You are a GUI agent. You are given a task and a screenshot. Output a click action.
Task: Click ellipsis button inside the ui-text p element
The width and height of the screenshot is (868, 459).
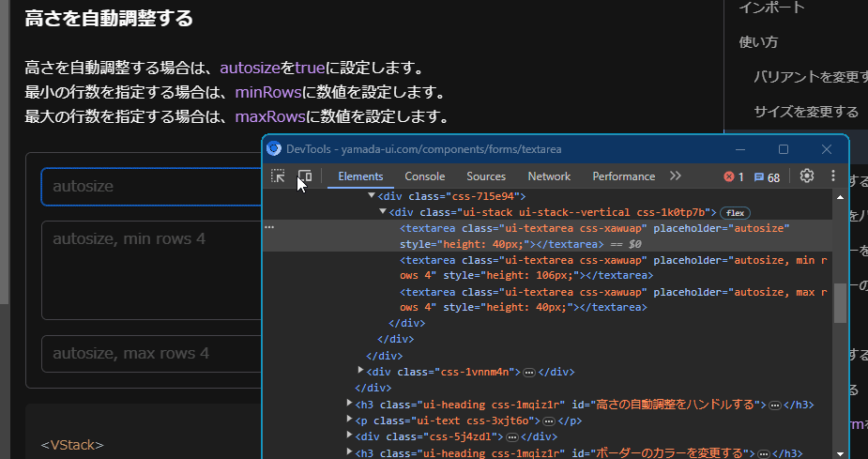549,421
